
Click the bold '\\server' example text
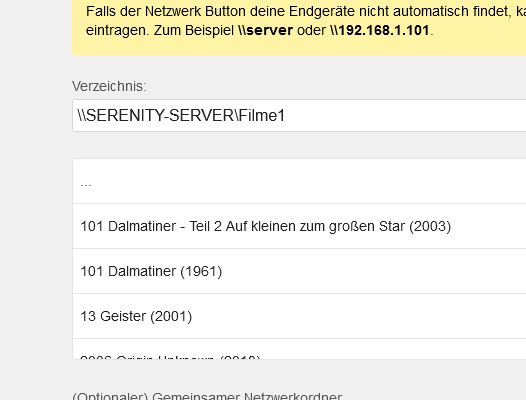[265, 30]
